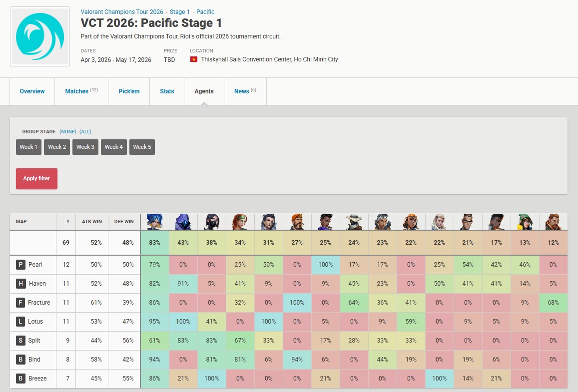This screenshot has width=578, height=392.
Task: Click the Viper agent icon above 38%
Action: [x=212, y=221]
